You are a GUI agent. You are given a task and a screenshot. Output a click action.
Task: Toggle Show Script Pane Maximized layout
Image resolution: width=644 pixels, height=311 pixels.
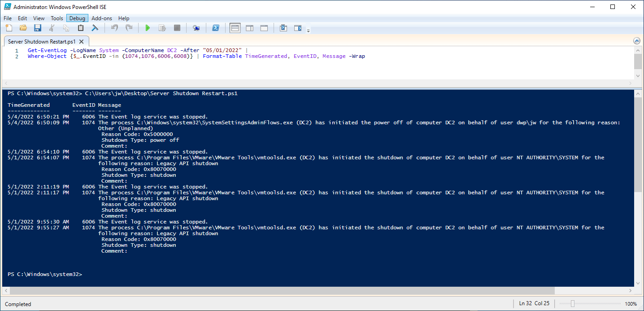click(264, 28)
